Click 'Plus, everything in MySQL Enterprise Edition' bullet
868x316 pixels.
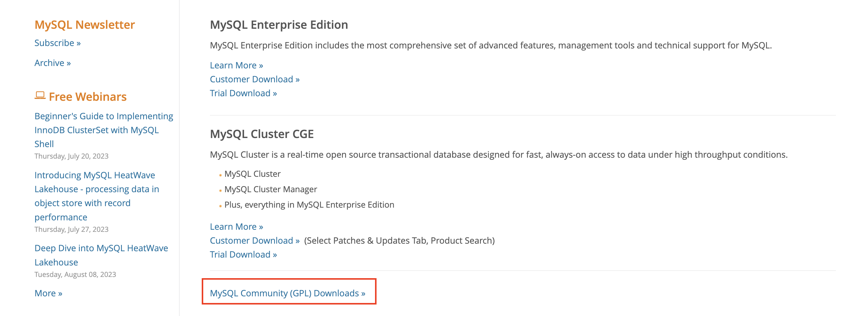[309, 205]
